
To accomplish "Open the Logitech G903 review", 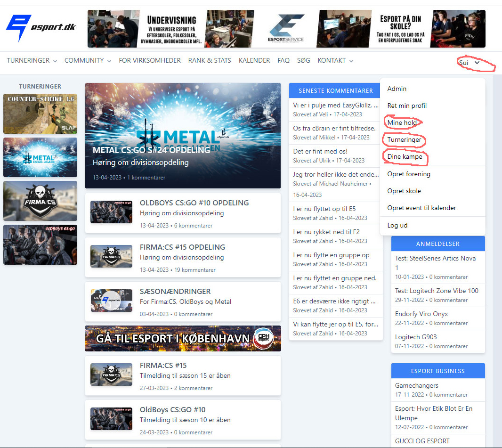I will pyautogui.click(x=416, y=337).
